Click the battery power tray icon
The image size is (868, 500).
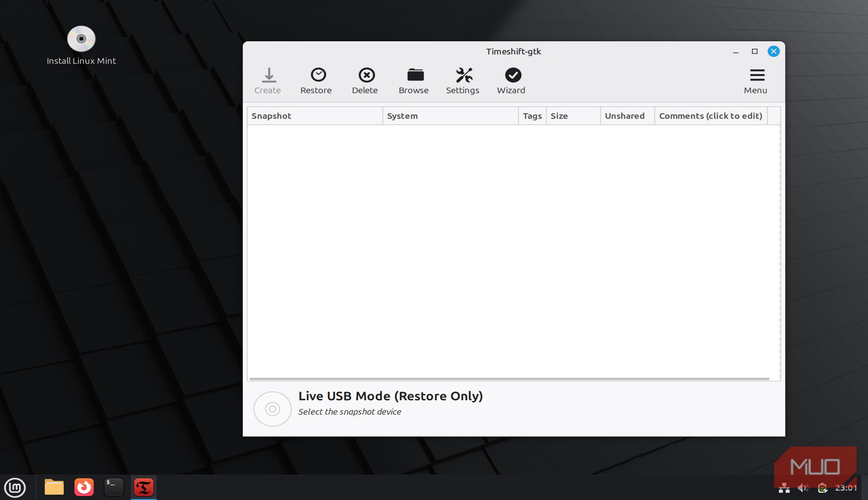822,488
